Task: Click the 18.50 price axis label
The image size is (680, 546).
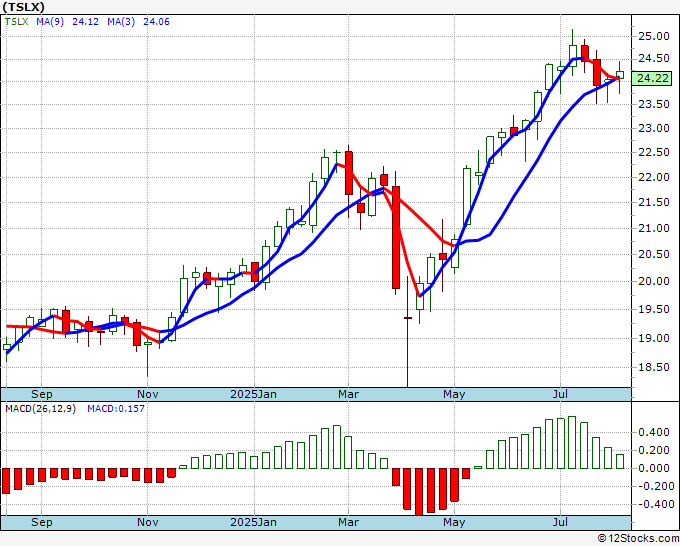Action: 654,367
